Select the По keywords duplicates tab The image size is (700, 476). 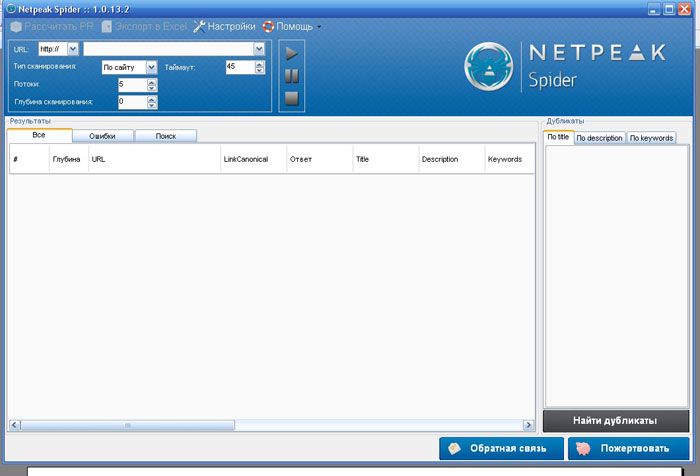pos(651,138)
